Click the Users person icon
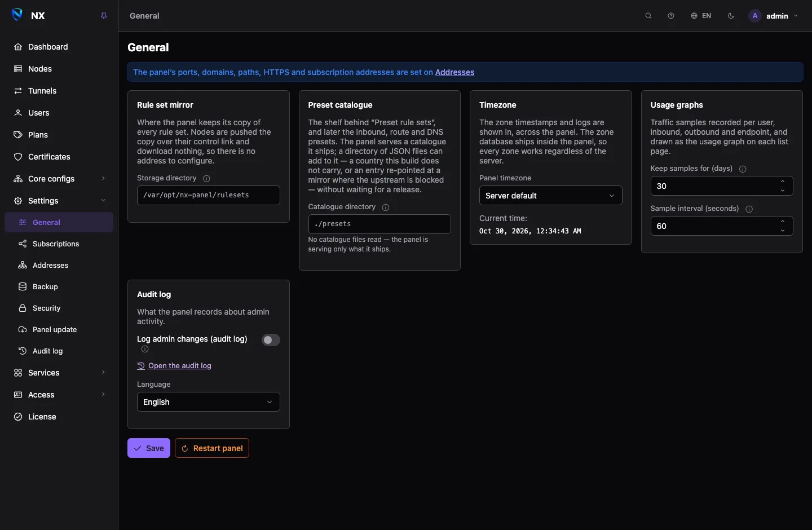The image size is (812, 530). point(18,113)
